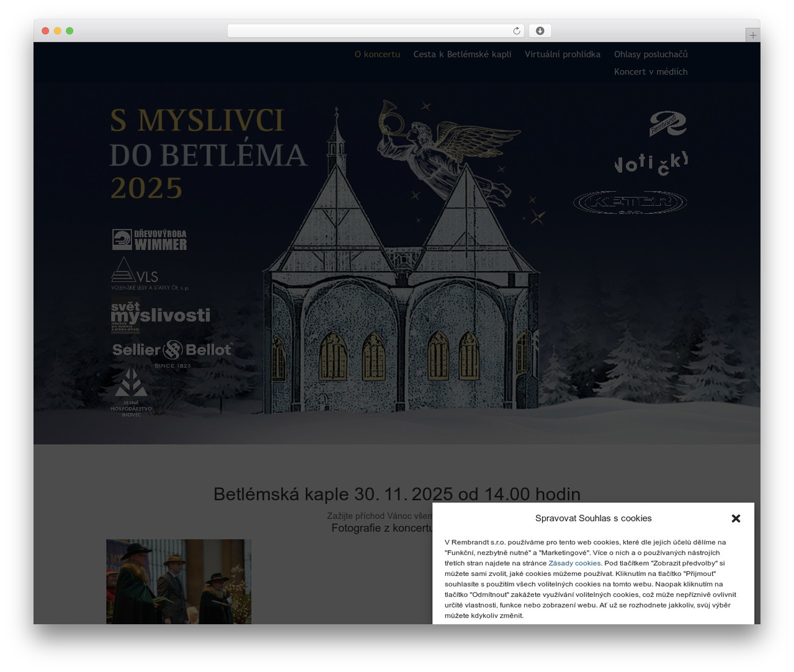Click the "Spravovat Souhlas s cookies" dialog title
The image size is (794, 672).
coord(594,518)
